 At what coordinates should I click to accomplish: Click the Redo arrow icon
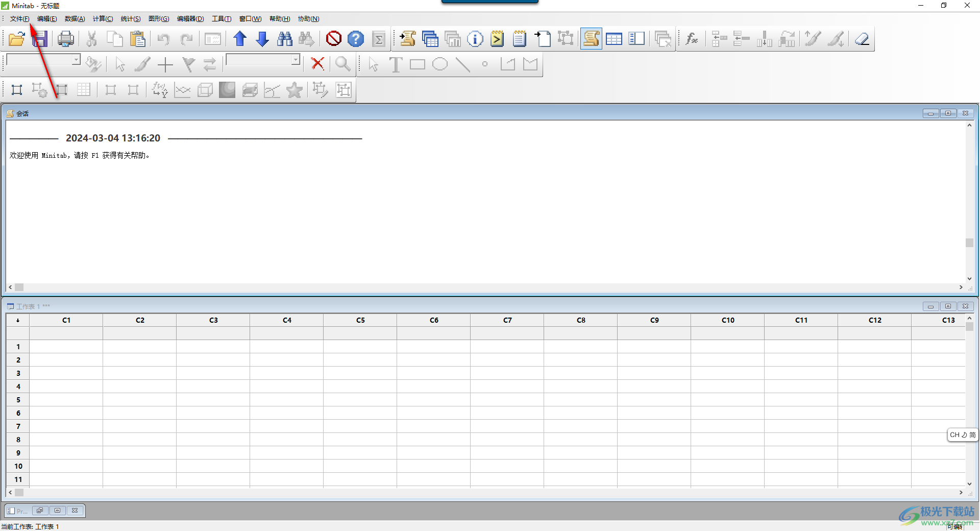point(186,39)
